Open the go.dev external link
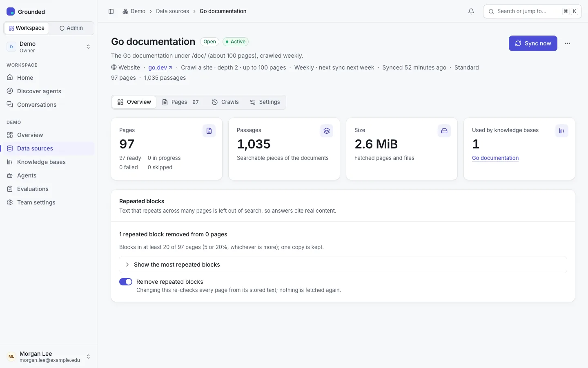588x368 pixels. (160, 67)
